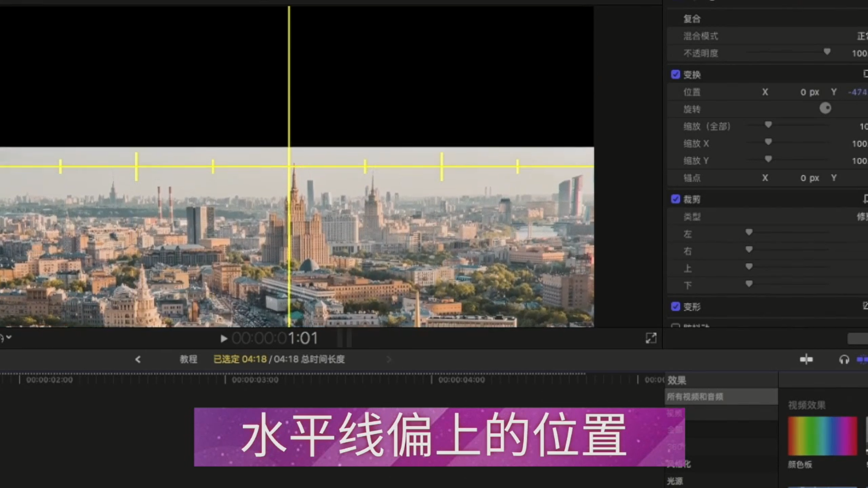Select 所有视频和音频 in the effects browser
The height and width of the screenshot is (488, 868).
pyautogui.click(x=695, y=397)
